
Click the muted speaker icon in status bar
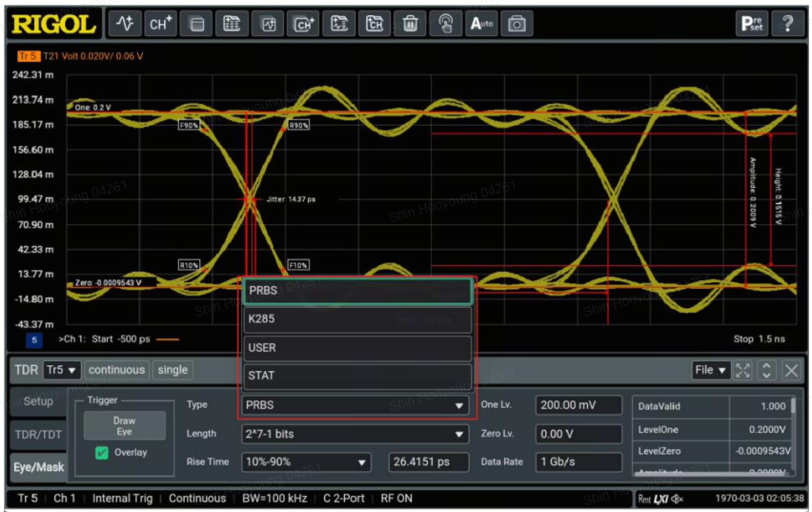pyautogui.click(x=678, y=499)
